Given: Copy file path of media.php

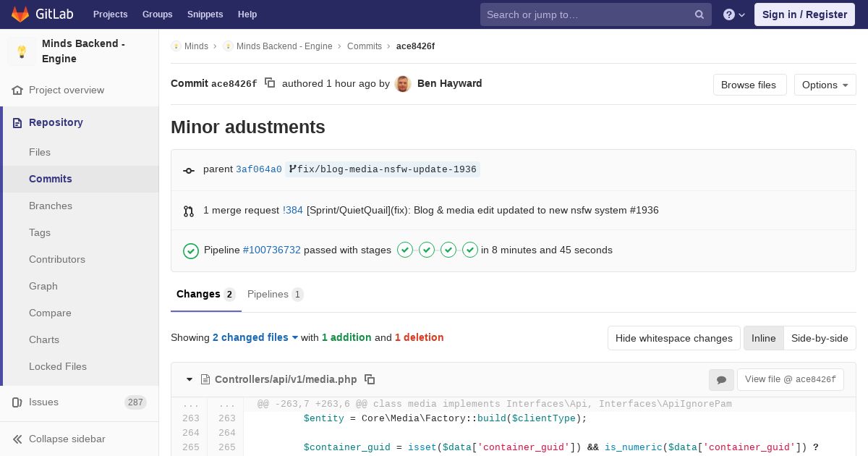Looking at the screenshot, I should (370, 379).
